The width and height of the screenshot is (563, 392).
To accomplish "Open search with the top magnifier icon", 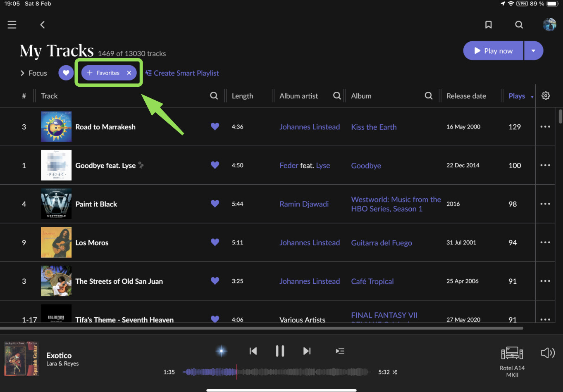I will click(519, 25).
